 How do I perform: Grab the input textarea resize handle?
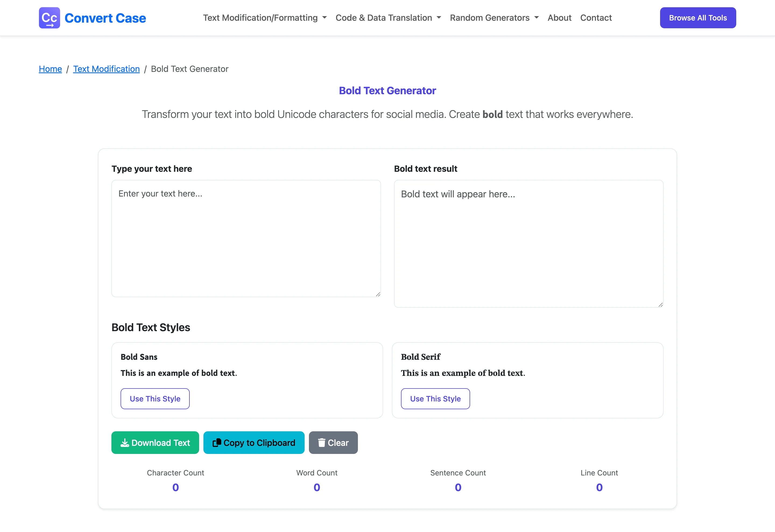tap(378, 294)
